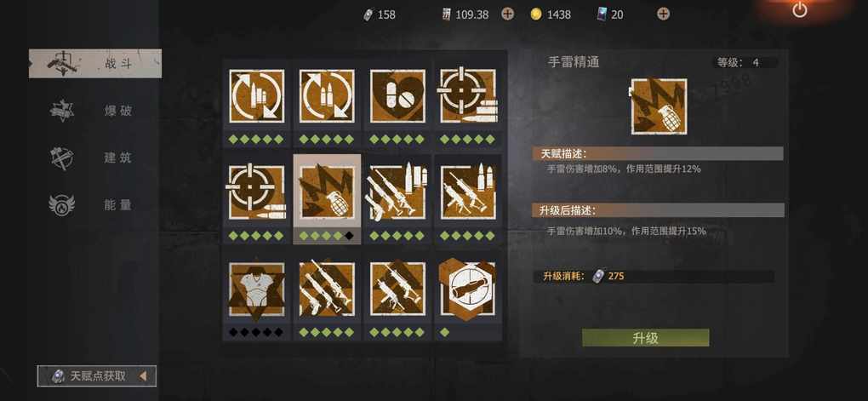
Task: Click the 升级 upgrade button
Action: coord(645,338)
